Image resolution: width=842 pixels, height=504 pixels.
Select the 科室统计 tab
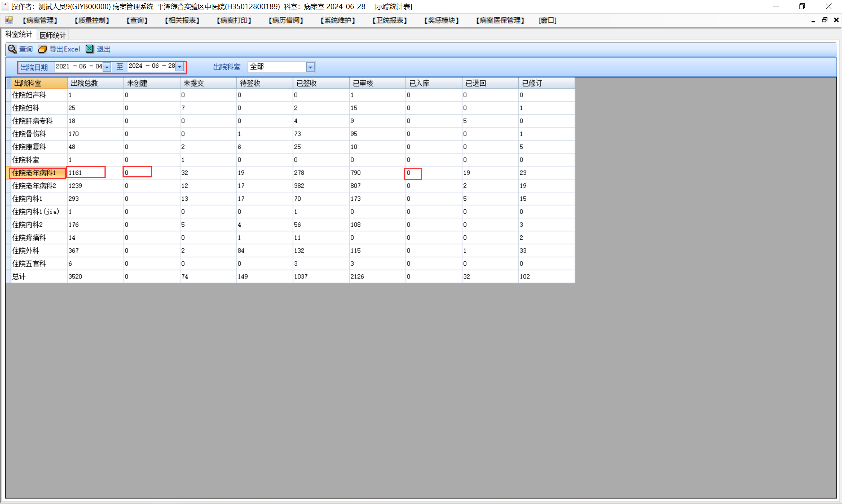tap(18, 35)
